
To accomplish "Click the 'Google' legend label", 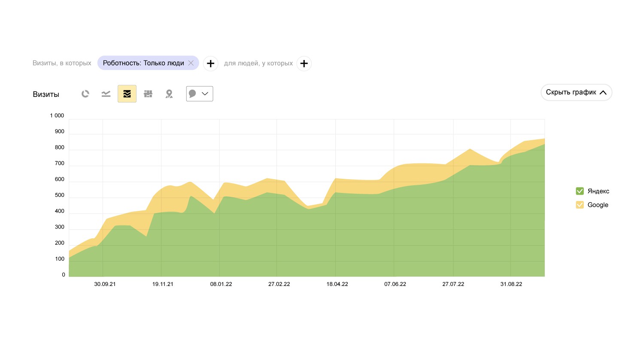I will click(598, 205).
